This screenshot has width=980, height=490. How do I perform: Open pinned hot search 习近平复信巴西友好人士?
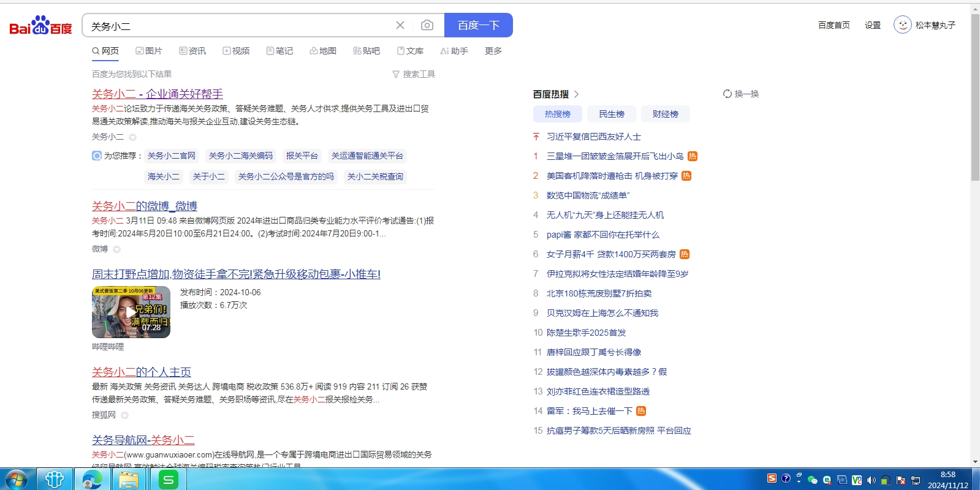pos(594,137)
